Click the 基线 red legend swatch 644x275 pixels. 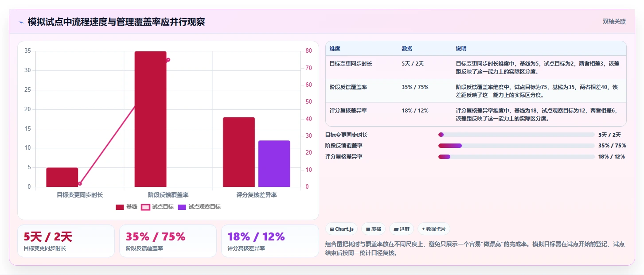point(120,207)
